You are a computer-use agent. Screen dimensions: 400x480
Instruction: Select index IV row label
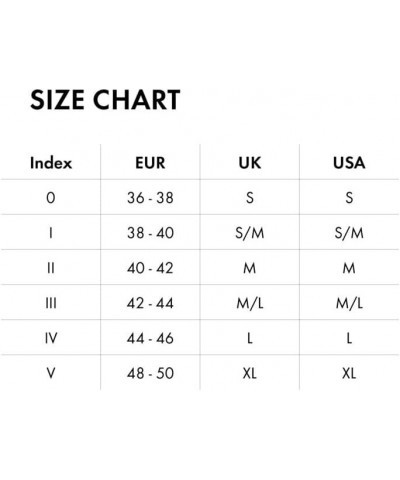coord(51,338)
